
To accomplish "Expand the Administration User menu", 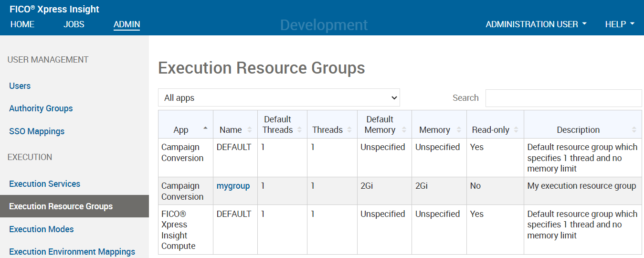I will (536, 24).
